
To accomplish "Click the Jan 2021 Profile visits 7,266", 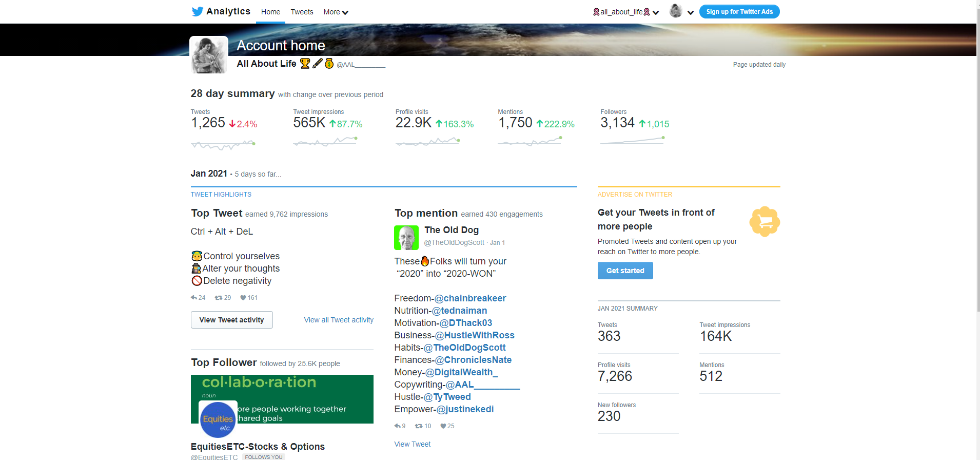I will [615, 376].
